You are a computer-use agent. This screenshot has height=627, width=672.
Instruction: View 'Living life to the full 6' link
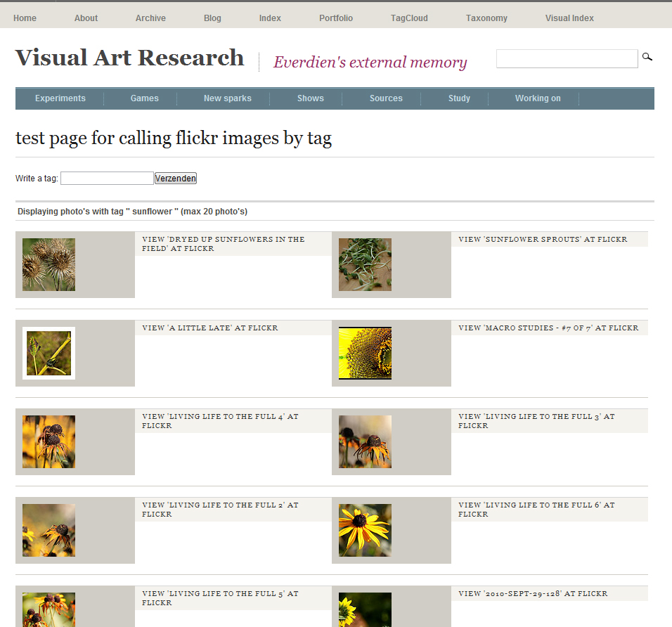coord(536,510)
